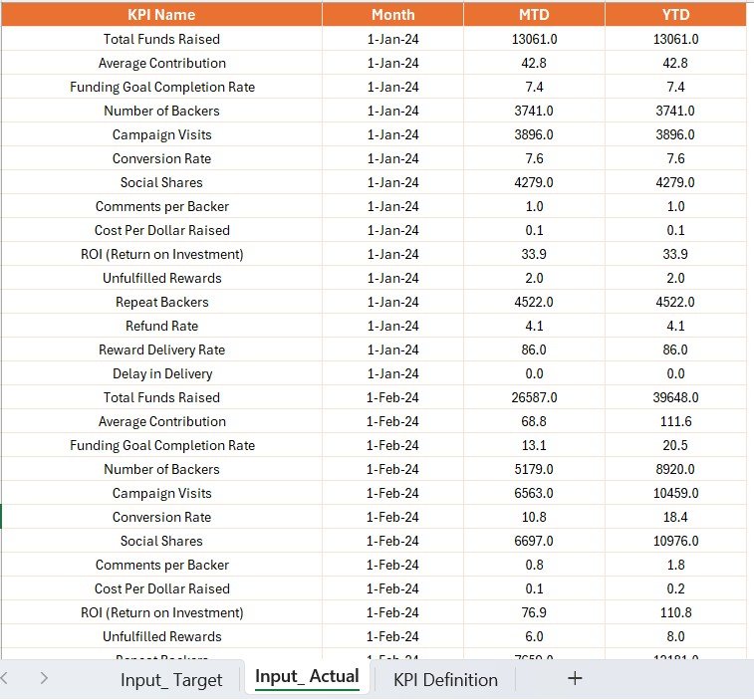This screenshot has height=700, width=754.
Task: Select YTD value 18.4
Action: point(675,517)
